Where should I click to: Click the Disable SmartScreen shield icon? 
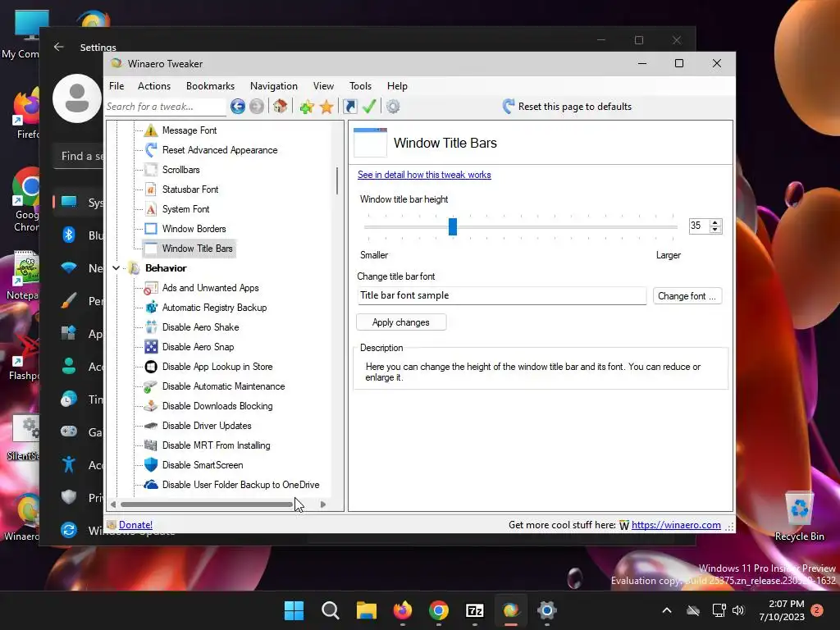coord(151,465)
